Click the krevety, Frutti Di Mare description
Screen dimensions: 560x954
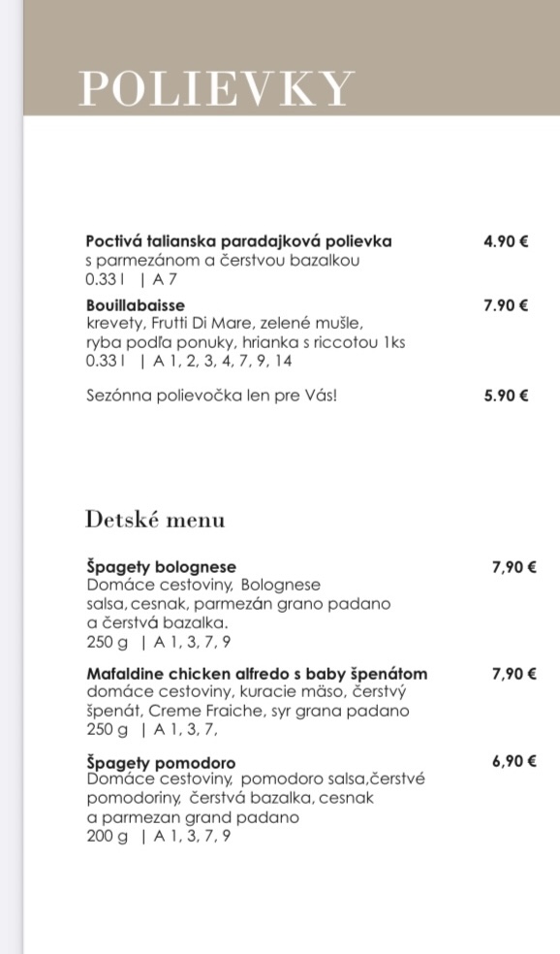225,323
